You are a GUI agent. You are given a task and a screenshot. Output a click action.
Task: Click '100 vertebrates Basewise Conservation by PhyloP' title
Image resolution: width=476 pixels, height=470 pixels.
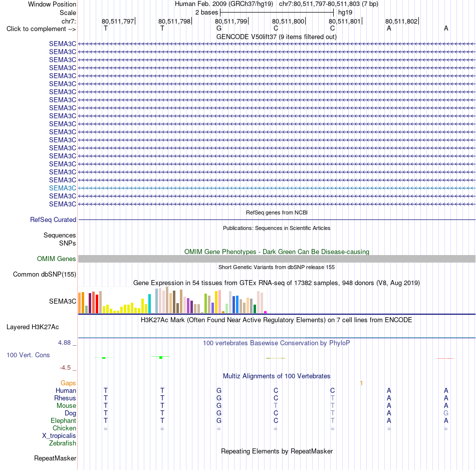point(277,343)
